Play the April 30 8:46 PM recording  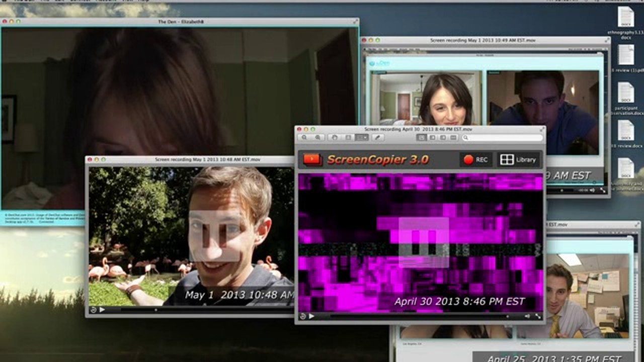pyautogui.click(x=311, y=316)
